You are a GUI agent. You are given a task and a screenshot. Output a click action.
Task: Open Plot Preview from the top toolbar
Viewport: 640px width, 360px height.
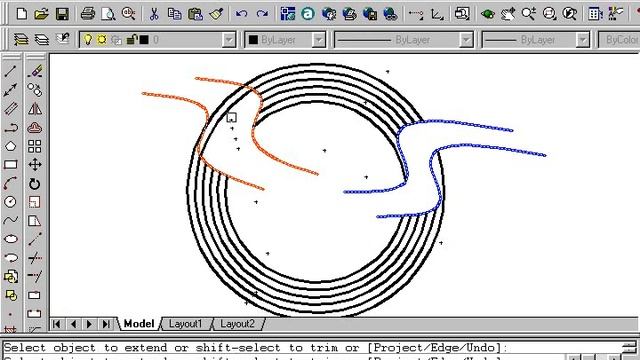coord(108,14)
